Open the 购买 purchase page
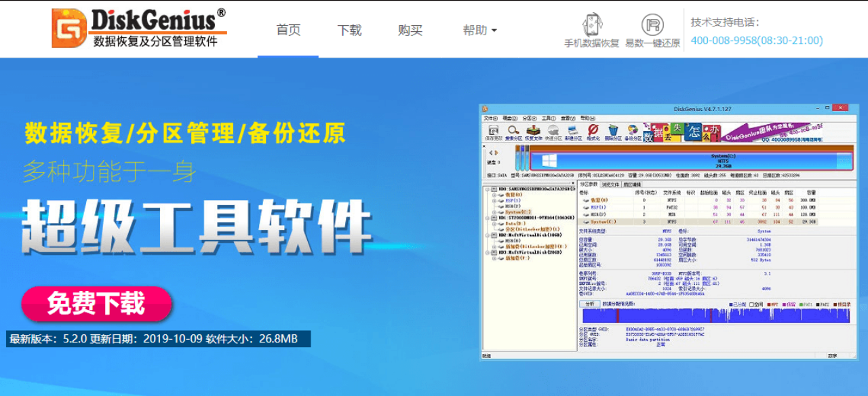 (x=410, y=30)
